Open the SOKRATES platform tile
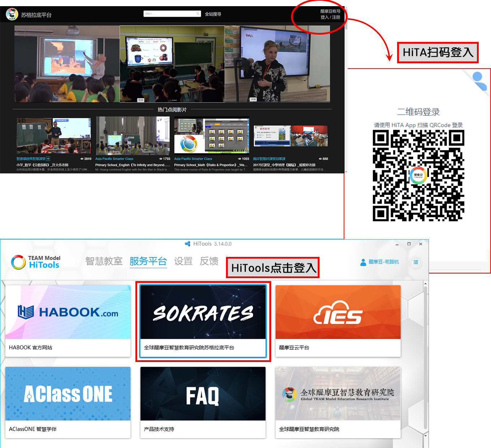The width and height of the screenshot is (491, 448). [x=203, y=320]
